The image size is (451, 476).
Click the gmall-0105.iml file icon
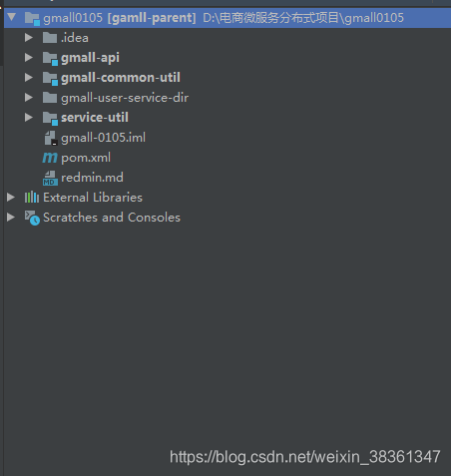pyautogui.click(x=51, y=138)
